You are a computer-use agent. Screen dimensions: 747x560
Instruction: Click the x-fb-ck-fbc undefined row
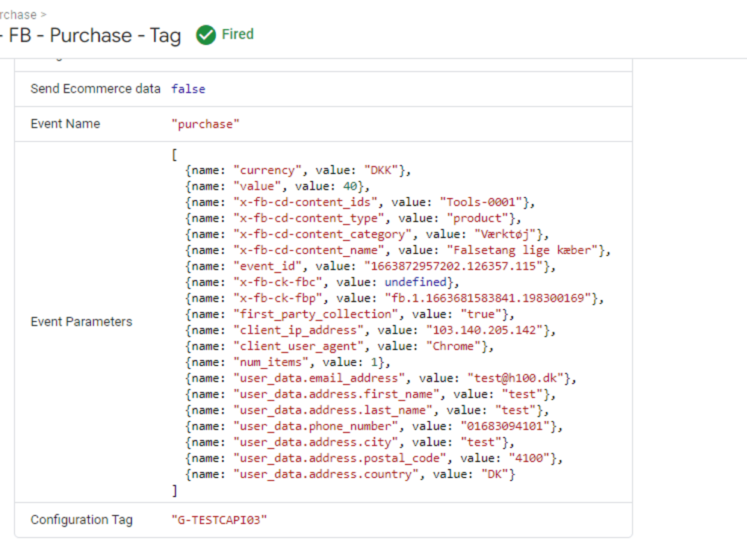coord(322,282)
